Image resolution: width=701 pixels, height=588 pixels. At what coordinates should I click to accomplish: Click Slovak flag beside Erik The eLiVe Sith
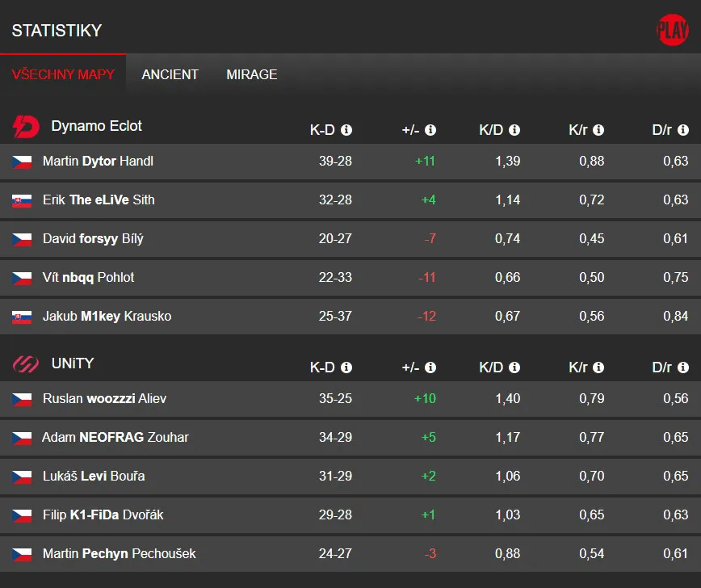(x=22, y=200)
